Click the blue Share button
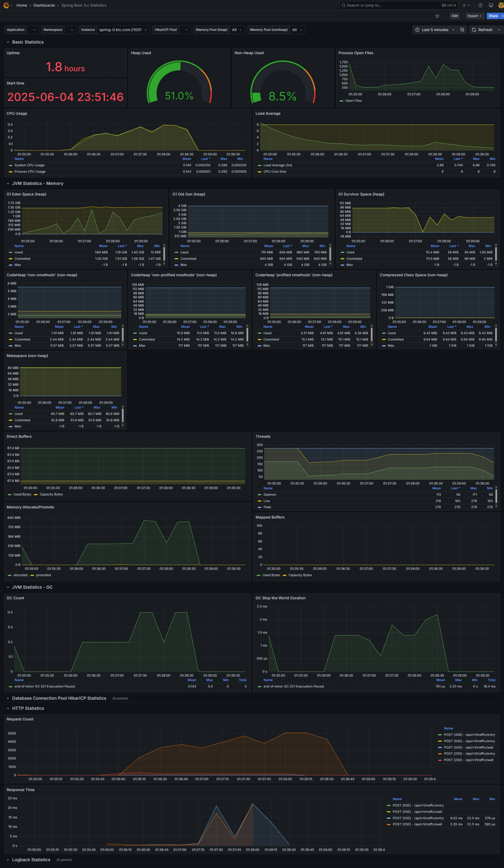The width and height of the screenshot is (504, 868). click(x=493, y=16)
